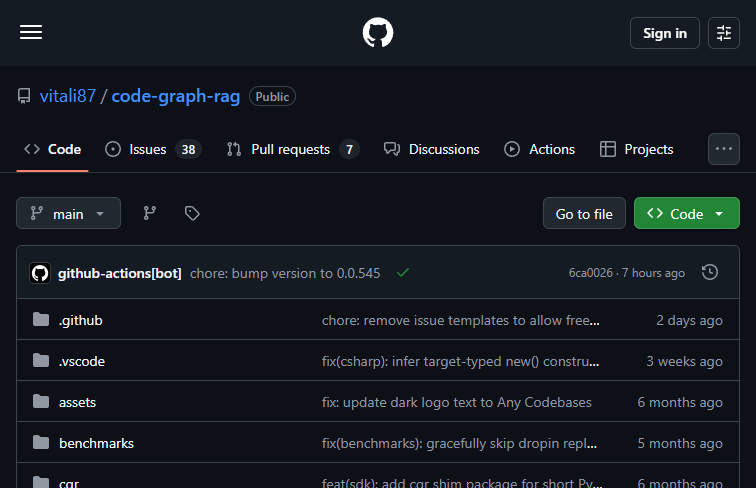The height and width of the screenshot is (488, 756).
Task: Open commit 'chore: remove issue templates' message
Action: click(461, 320)
